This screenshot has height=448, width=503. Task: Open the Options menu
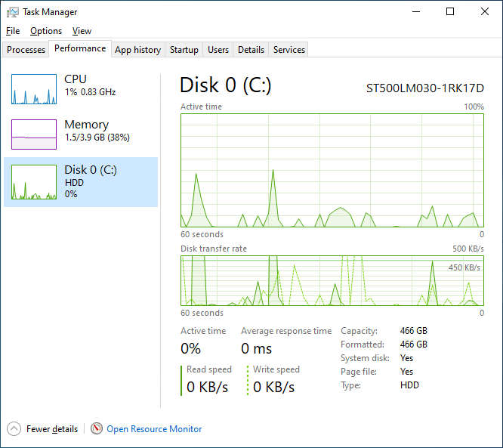(x=46, y=31)
